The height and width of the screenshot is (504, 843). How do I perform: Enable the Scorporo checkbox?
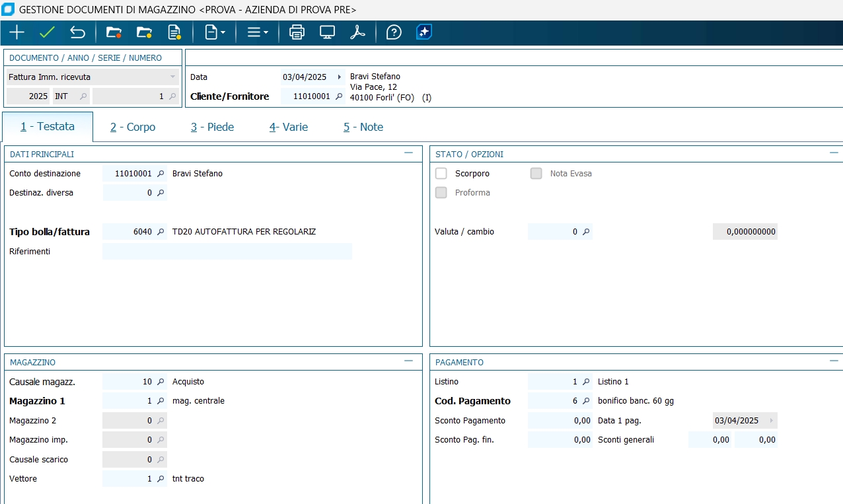(441, 174)
